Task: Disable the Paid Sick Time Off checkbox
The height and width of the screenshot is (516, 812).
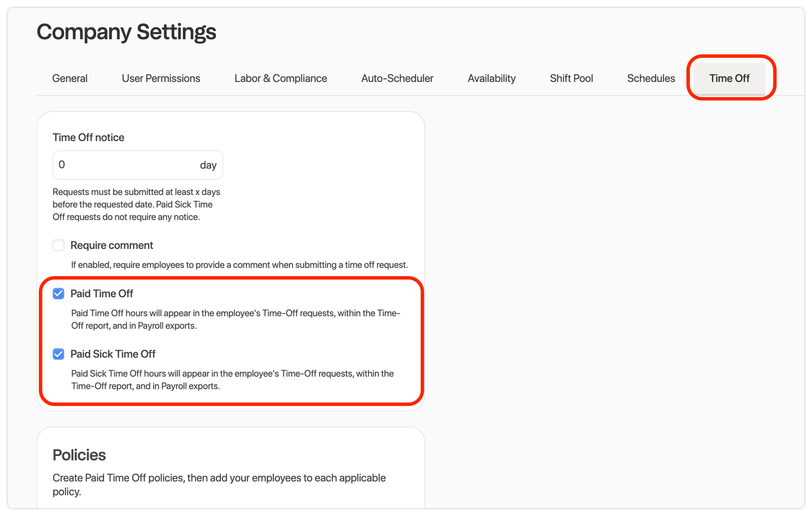Action: [59, 354]
